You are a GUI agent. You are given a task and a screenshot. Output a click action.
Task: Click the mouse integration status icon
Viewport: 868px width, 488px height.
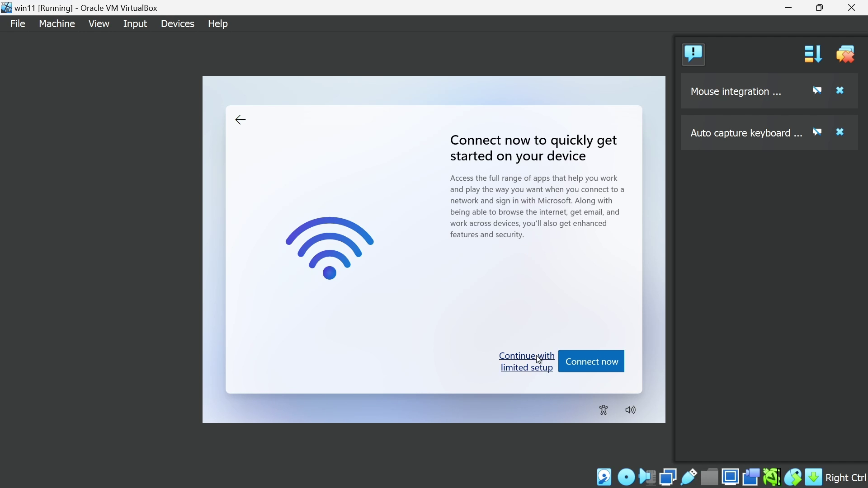pyautogui.click(x=793, y=477)
